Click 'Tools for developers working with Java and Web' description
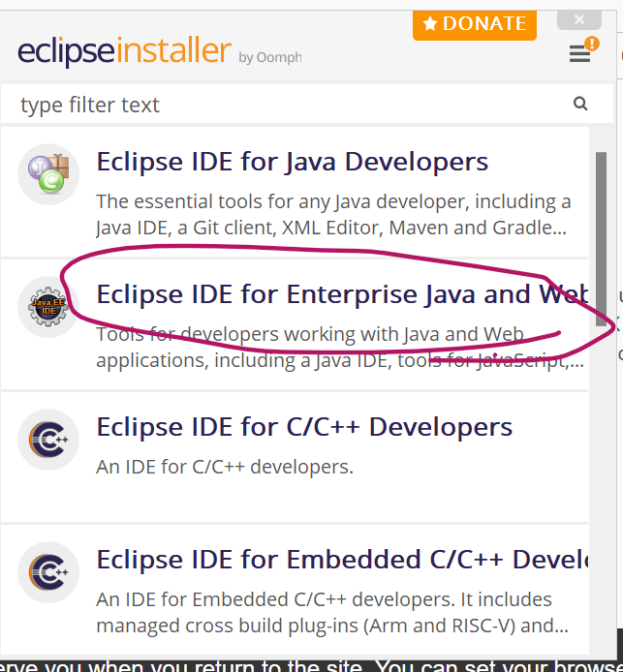The width and height of the screenshot is (623, 672). click(x=339, y=348)
